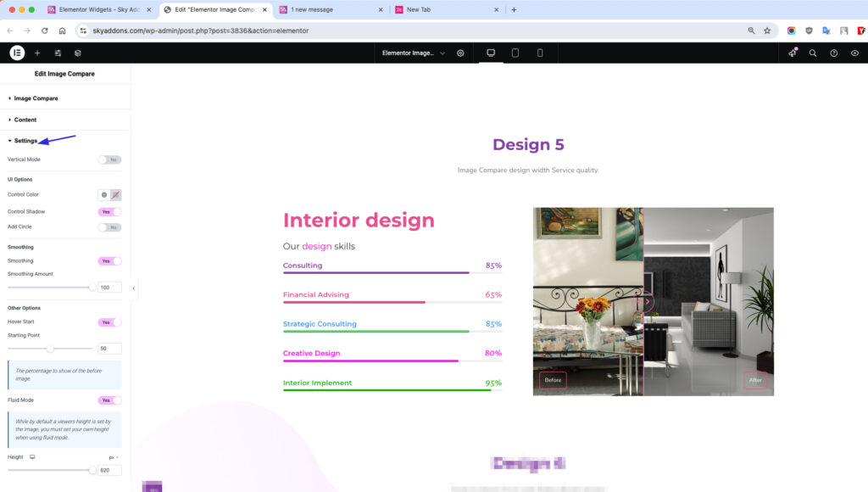Viewport: 868px width, 492px height.
Task: Click the Strategic Consulting skill label
Action: (320, 324)
